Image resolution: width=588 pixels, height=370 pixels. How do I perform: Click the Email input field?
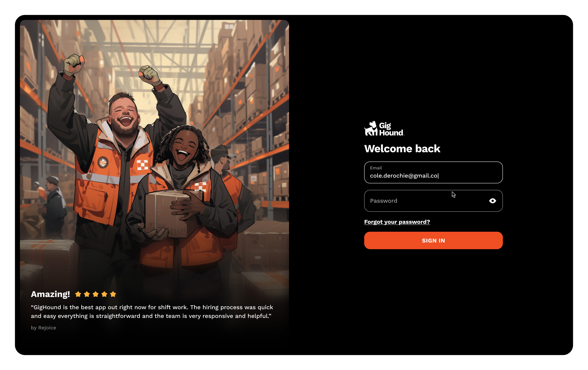coord(433,172)
